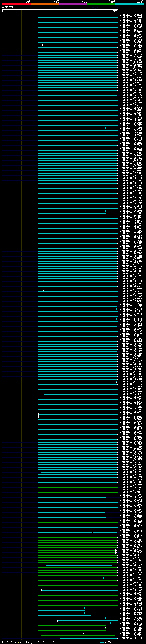Select hit label UniRef100_Q758U5
The width and height of the screenshot is (146, 644).
[131, 505]
